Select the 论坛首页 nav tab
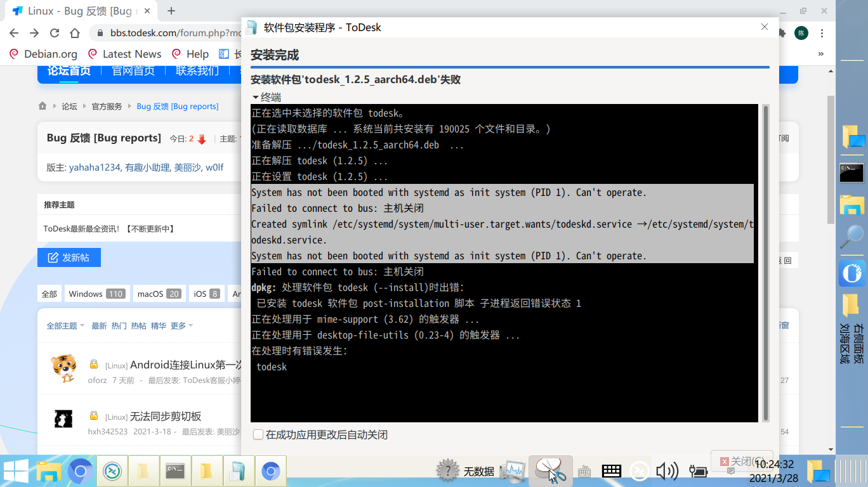This screenshot has width=868, height=487. click(x=69, y=70)
